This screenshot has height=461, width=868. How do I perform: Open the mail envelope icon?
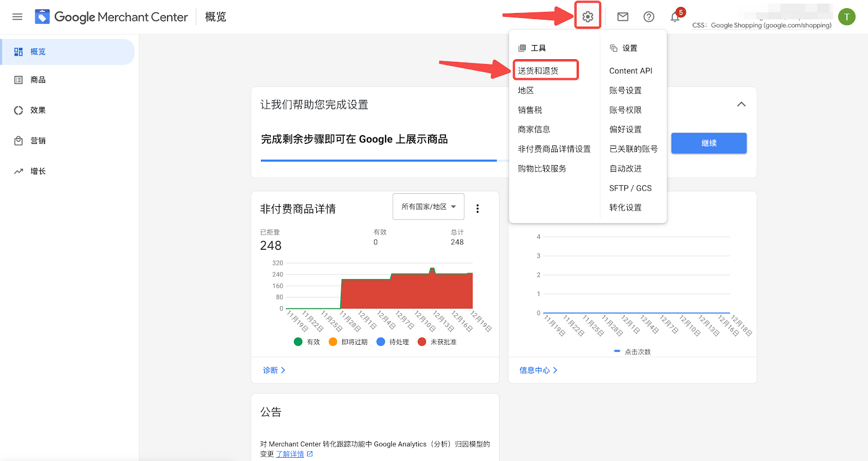tap(623, 17)
